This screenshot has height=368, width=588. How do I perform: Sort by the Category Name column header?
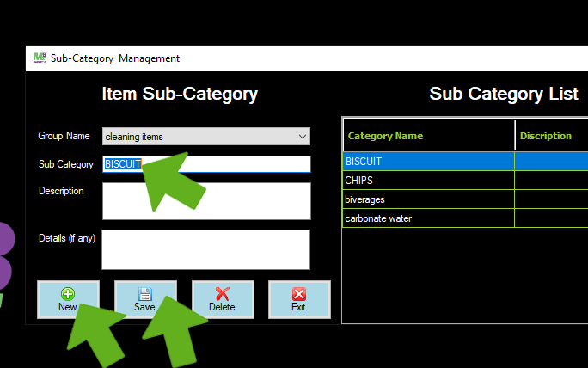pos(428,136)
